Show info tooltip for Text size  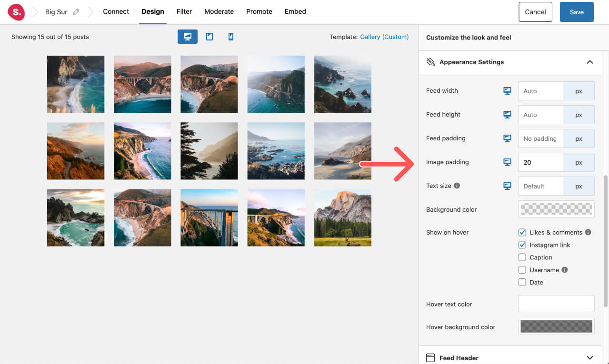click(457, 186)
